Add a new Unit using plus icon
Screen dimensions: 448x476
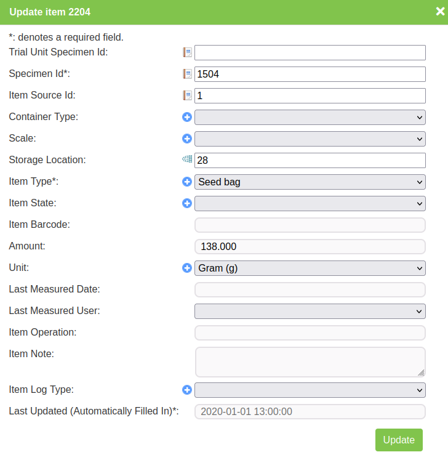tap(187, 268)
